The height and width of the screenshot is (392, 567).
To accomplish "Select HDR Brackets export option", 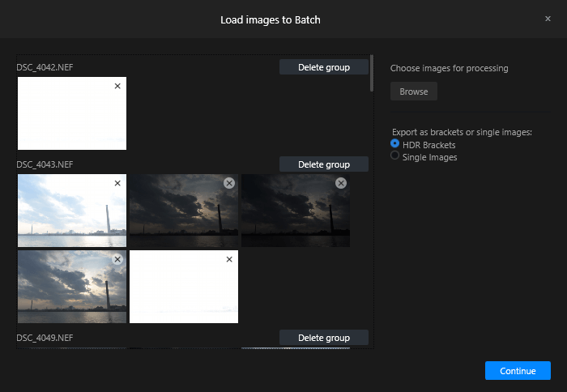I will pos(395,143).
